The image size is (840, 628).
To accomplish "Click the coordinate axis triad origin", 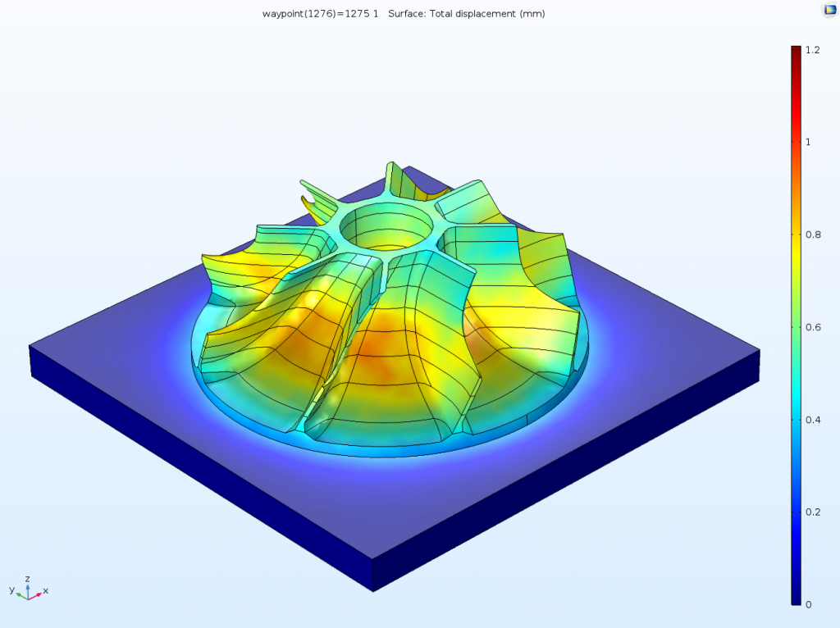I will [29, 599].
